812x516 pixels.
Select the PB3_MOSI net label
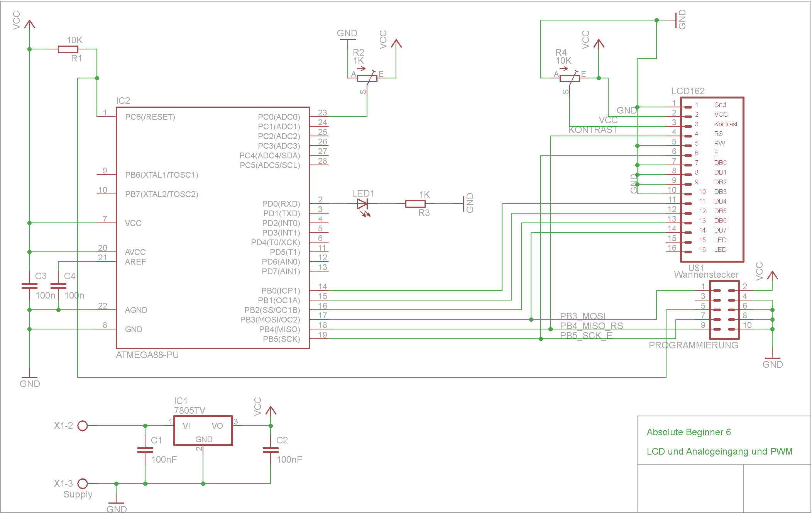[x=582, y=316]
